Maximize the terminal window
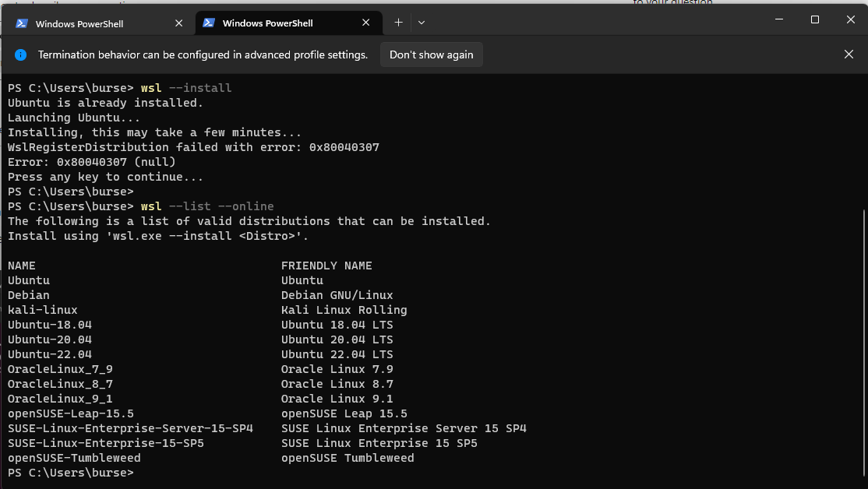The height and width of the screenshot is (489, 868). pos(815,19)
